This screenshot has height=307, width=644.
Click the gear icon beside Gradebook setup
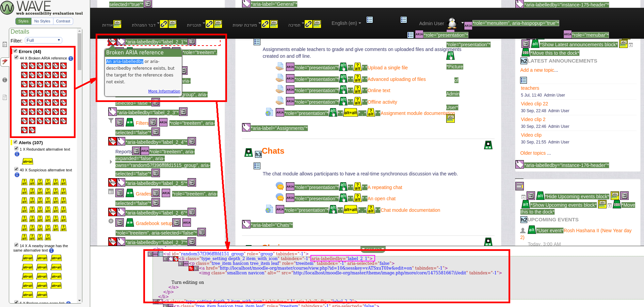pyautogui.click(x=111, y=221)
